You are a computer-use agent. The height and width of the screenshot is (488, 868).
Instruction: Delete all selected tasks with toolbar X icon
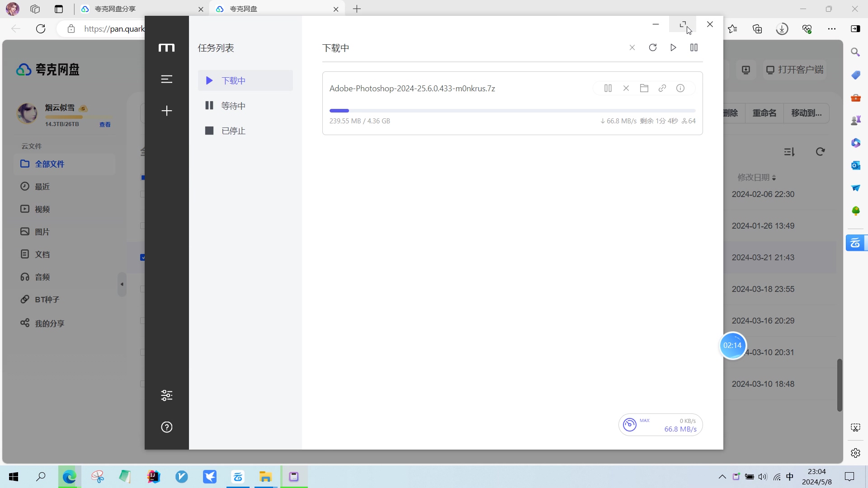pos(632,47)
